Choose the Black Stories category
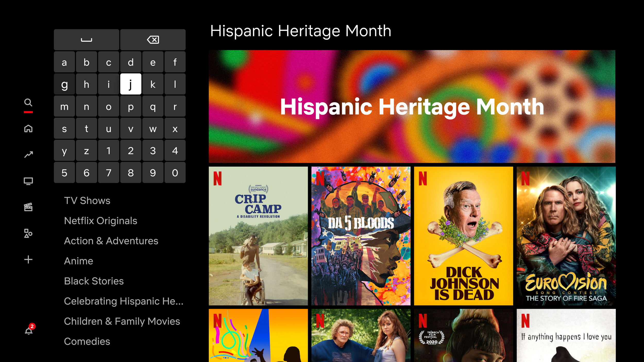This screenshot has width=644, height=362. [94, 281]
